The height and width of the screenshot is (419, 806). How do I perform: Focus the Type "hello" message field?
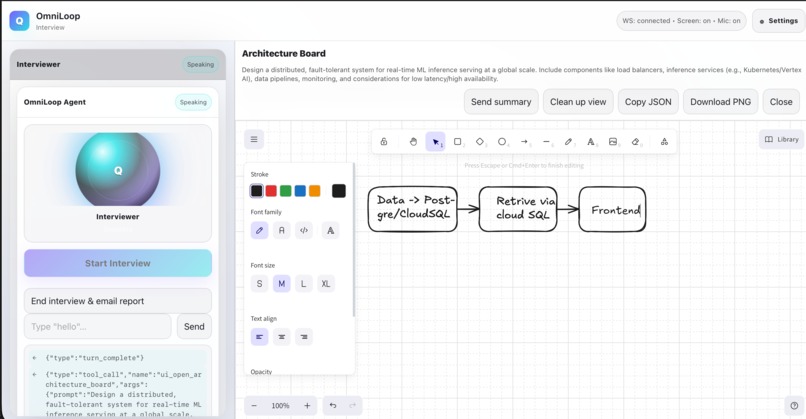(x=98, y=326)
